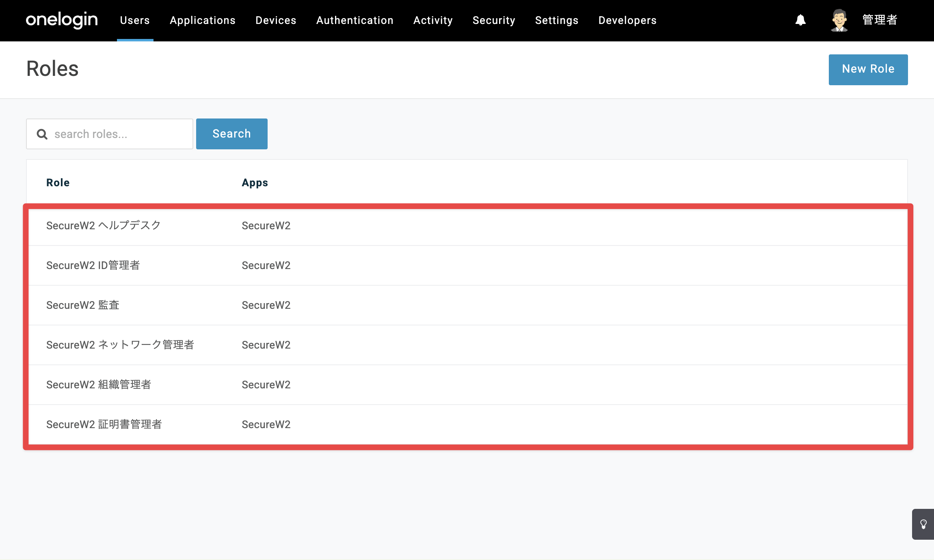Open the SecureW2 ID管理者 role

pos(93,265)
